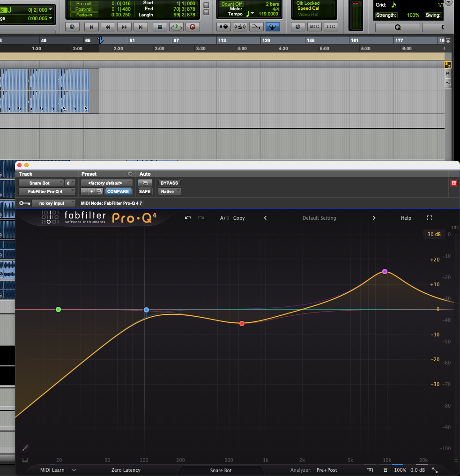Toggle Wait for Note button
The width and height of the screenshot is (460, 476).
click(223, 27)
